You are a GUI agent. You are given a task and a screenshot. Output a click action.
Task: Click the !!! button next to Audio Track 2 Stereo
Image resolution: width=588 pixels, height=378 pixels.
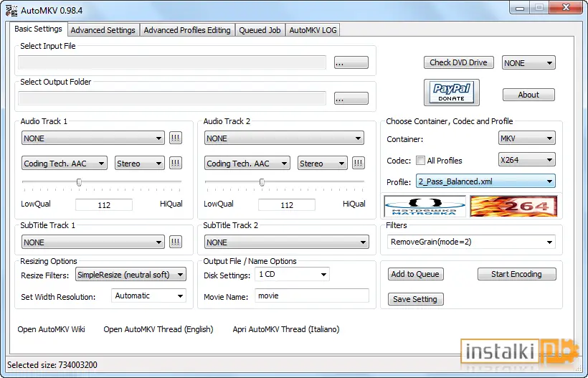point(359,163)
